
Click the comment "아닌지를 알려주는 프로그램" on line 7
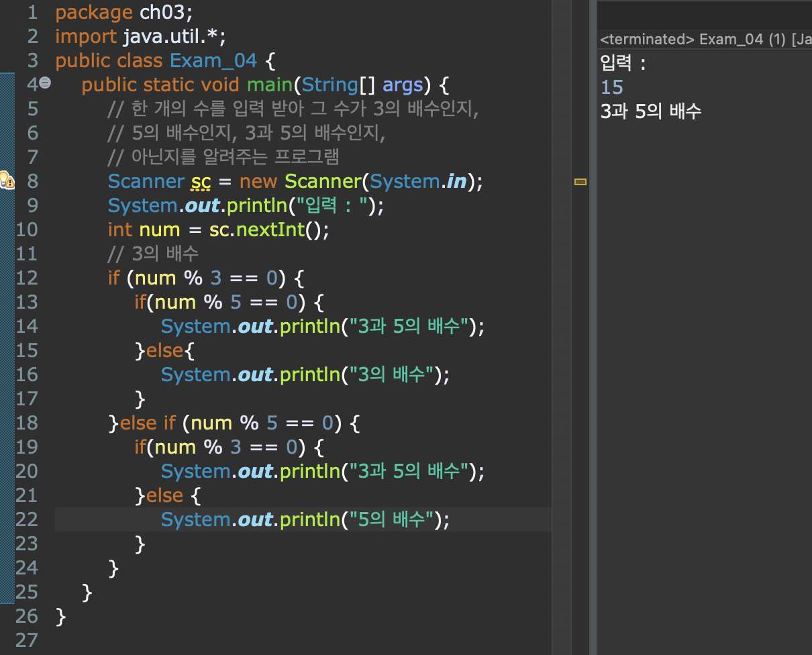coord(223,157)
